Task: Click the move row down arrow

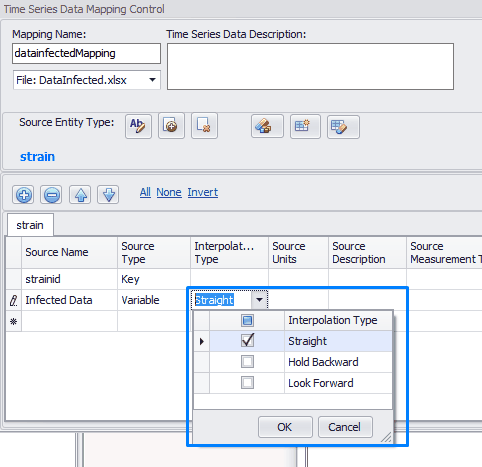Action: 108,195
